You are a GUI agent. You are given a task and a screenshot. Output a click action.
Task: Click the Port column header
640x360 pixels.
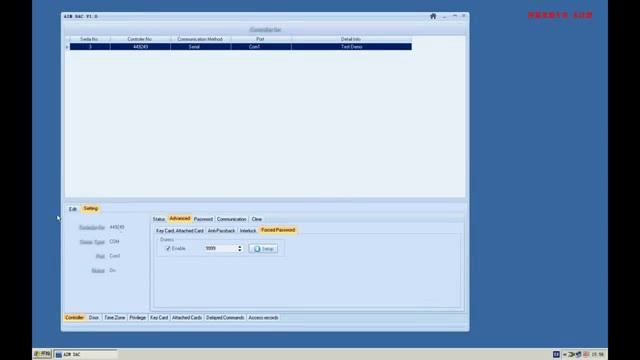tap(261, 39)
